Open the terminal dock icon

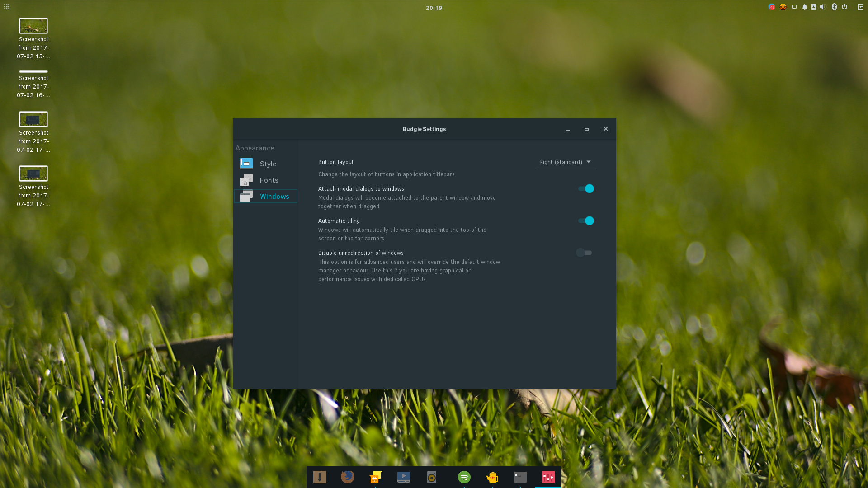point(520,477)
